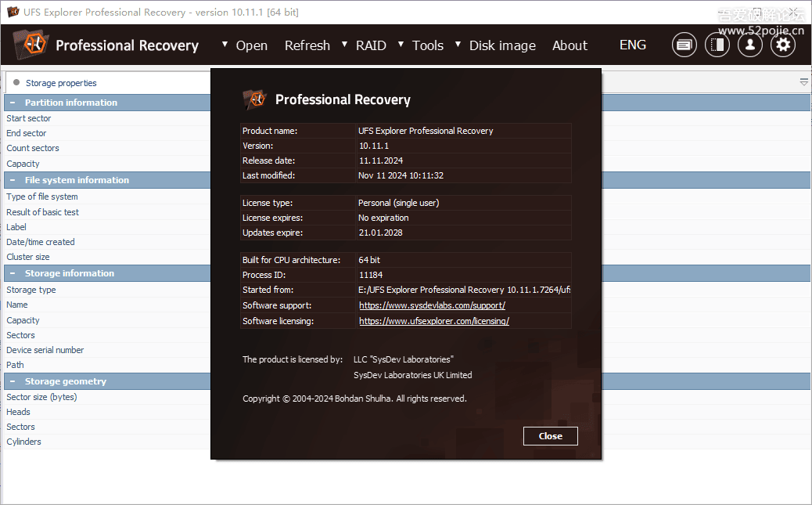
Task: Collapse the Partition information section
Action: point(13,103)
